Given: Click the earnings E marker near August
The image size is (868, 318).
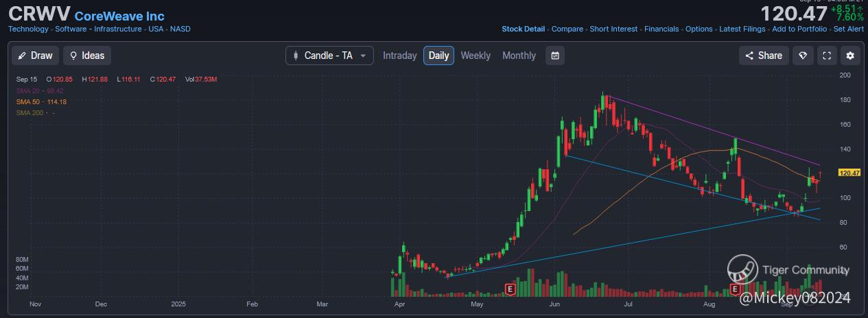Looking at the screenshot, I should 734,289.
